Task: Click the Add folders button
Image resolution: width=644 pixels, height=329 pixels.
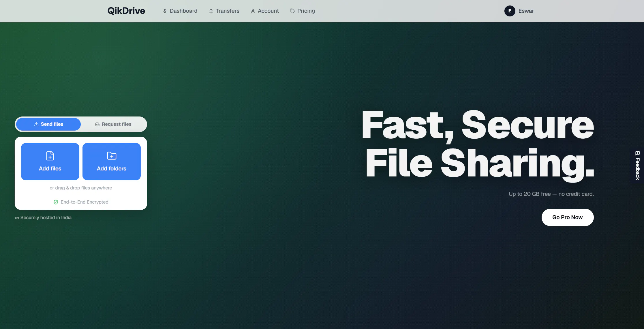Action: pos(112,161)
